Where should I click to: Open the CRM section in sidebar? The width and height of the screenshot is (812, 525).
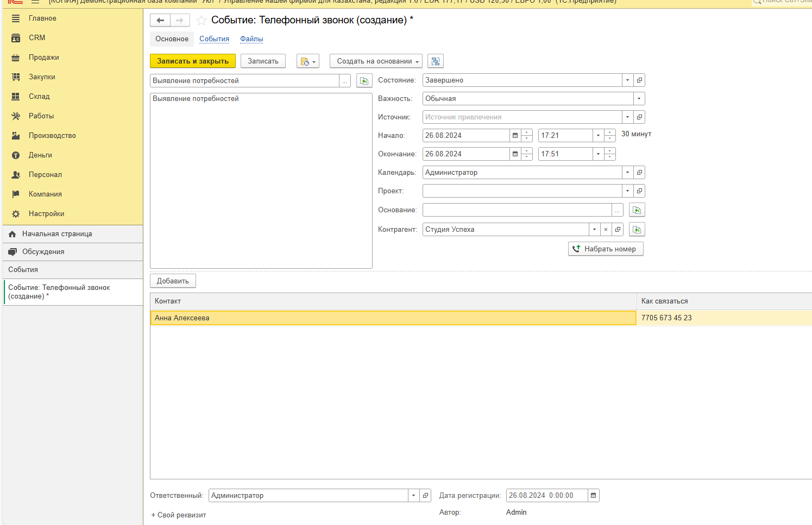37,38
